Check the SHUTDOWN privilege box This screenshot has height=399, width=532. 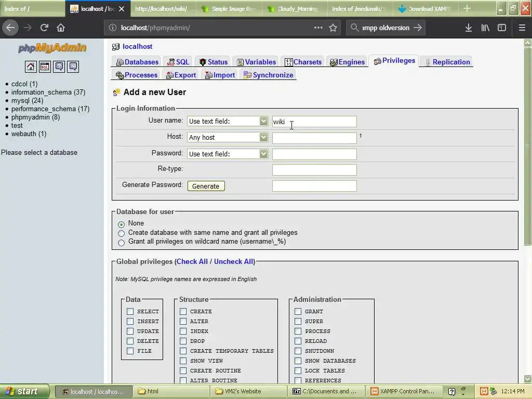[298, 351]
